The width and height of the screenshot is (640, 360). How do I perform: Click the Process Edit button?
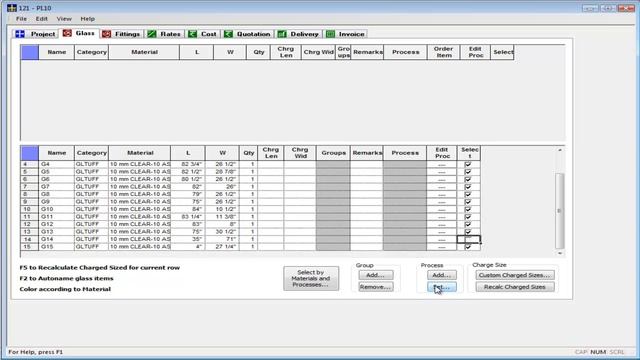[442, 287]
